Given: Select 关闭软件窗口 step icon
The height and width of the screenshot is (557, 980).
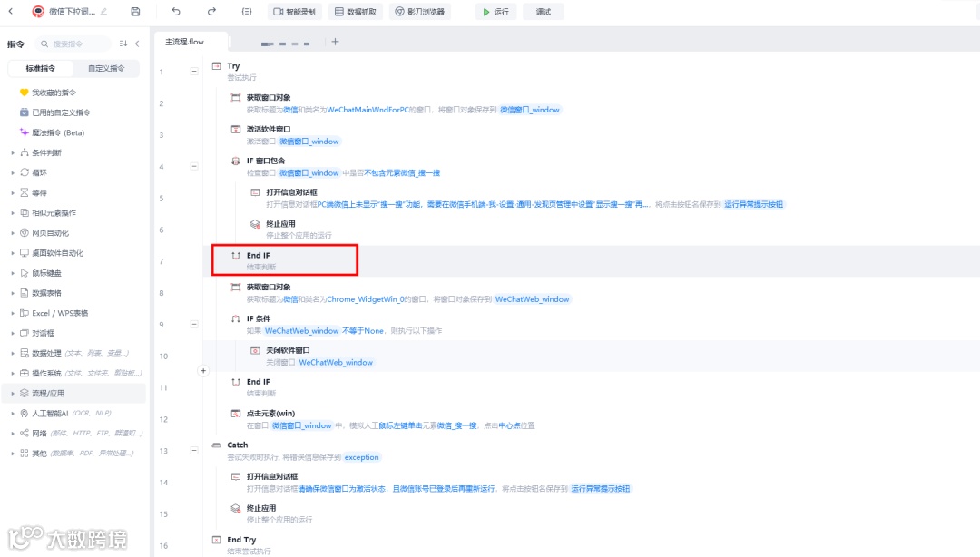Looking at the screenshot, I should pos(255,350).
